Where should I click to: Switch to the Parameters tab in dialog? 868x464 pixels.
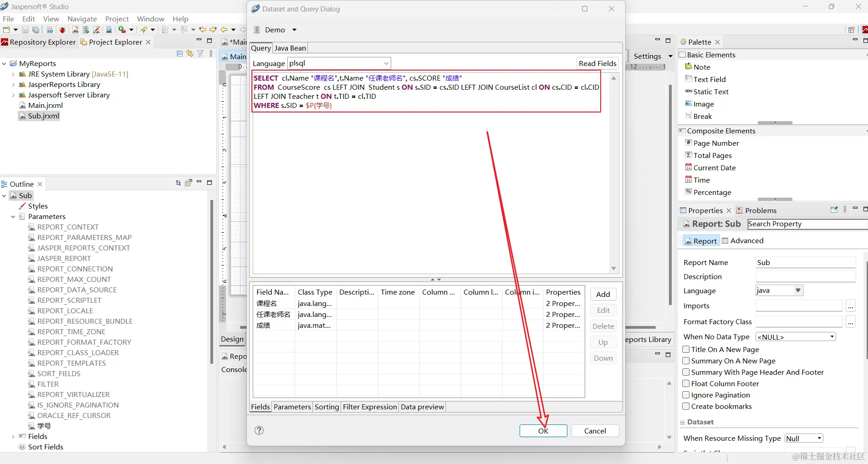(x=292, y=407)
